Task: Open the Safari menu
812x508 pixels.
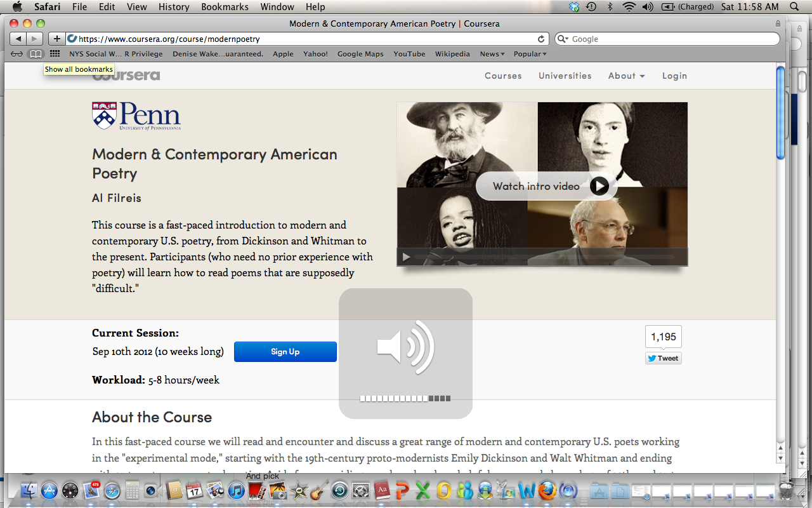Action: (x=48, y=7)
